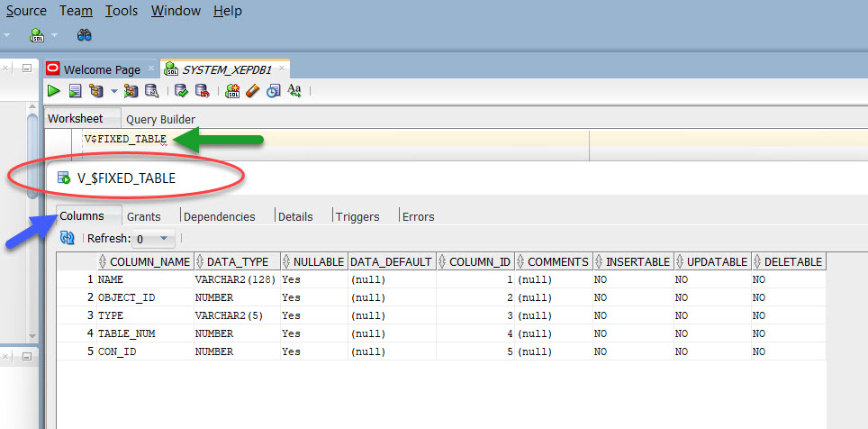Click the DATA_DEFAULT column header

392,261
